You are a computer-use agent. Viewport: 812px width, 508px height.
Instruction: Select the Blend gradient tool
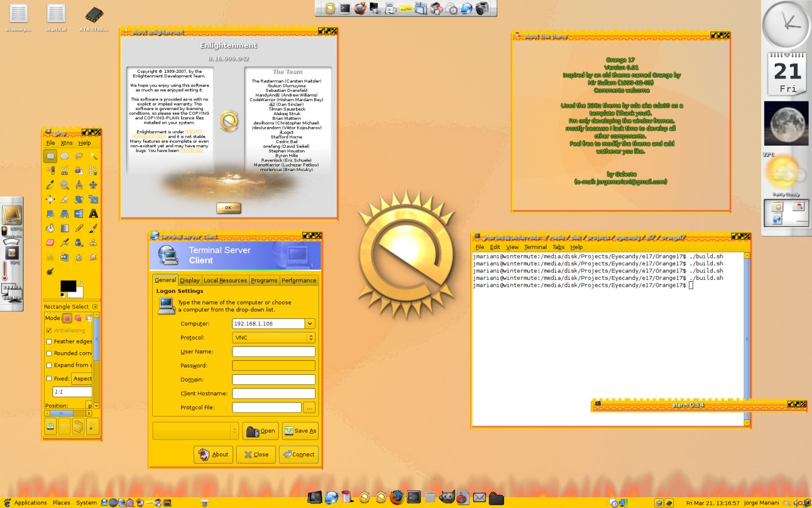[65, 228]
